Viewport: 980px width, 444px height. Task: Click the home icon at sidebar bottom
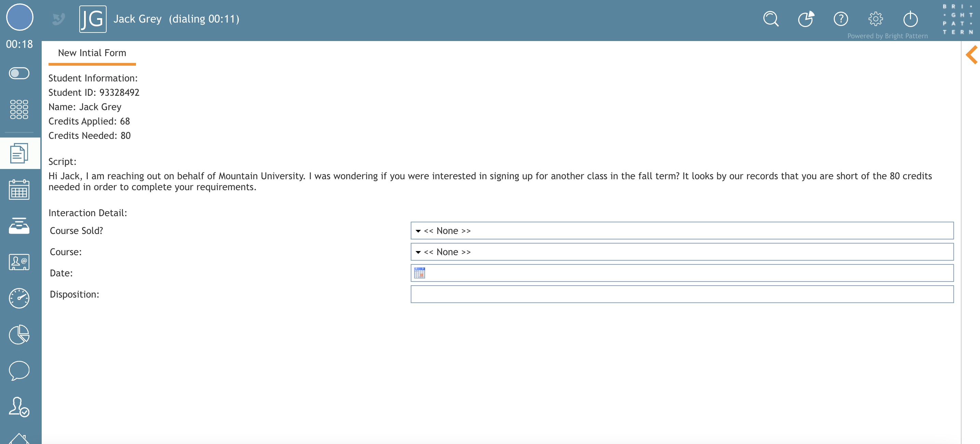[19, 439]
